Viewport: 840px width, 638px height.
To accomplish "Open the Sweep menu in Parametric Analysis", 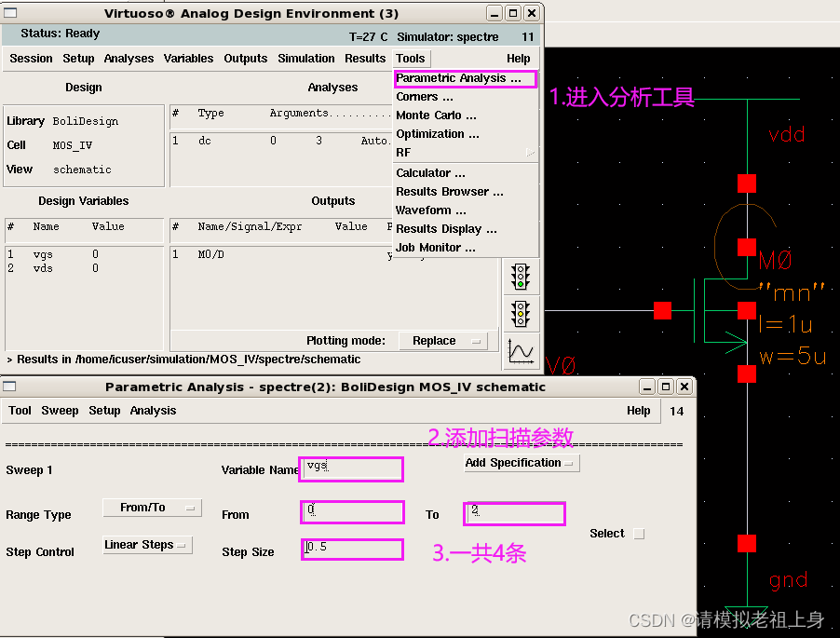I will [60, 411].
